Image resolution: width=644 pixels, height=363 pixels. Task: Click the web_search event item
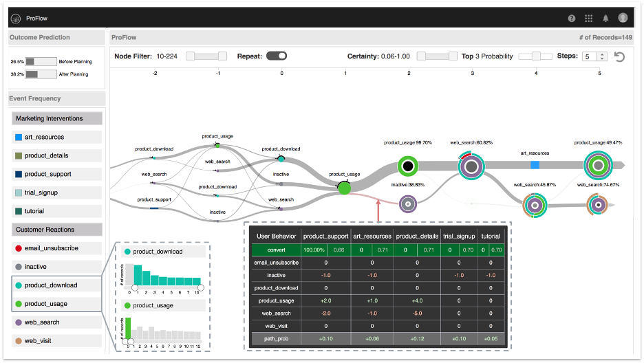(x=58, y=322)
